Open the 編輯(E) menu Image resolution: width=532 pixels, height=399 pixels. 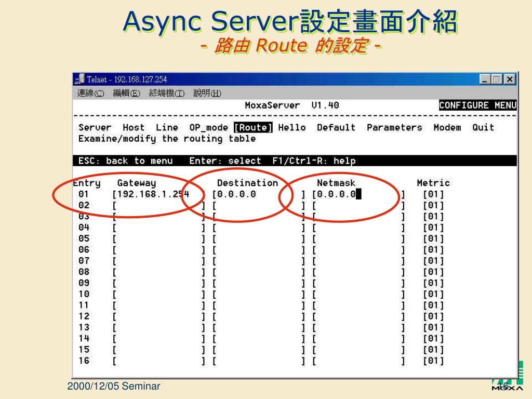pos(127,93)
